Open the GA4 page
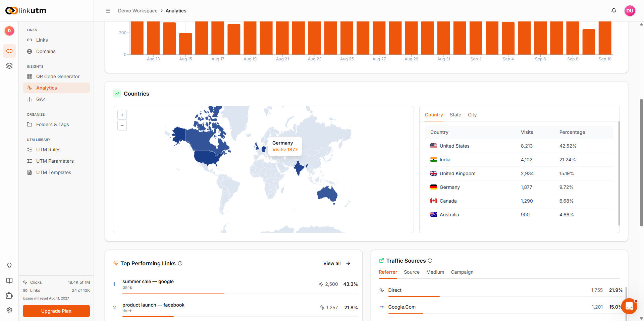The image size is (644, 321). (x=56, y=99)
